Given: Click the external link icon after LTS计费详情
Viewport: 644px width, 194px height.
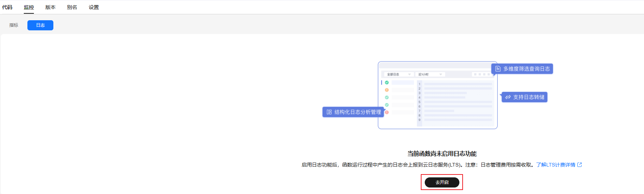Looking at the screenshot, I should pos(579,165).
